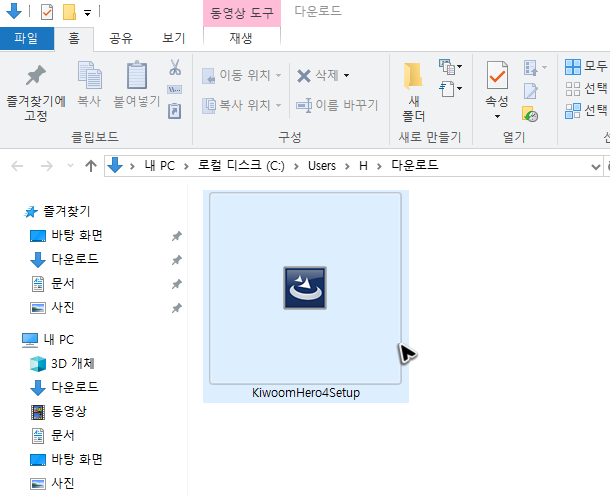Click quick access toolbar New folder icon

click(69, 12)
